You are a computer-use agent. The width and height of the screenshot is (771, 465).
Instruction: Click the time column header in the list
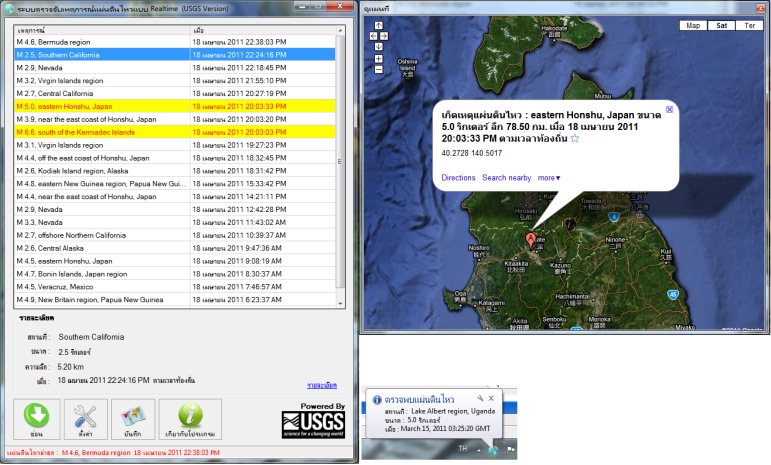tap(263, 30)
